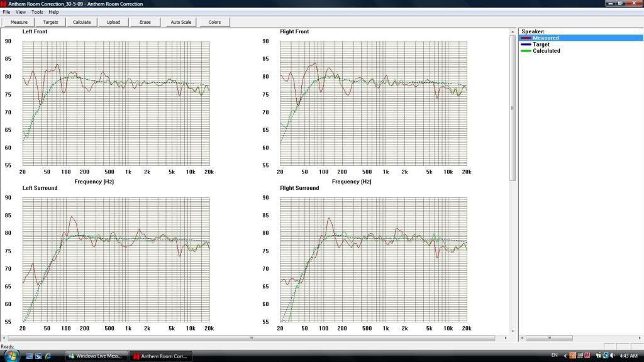Erase measurements using the Erase button

(x=145, y=22)
